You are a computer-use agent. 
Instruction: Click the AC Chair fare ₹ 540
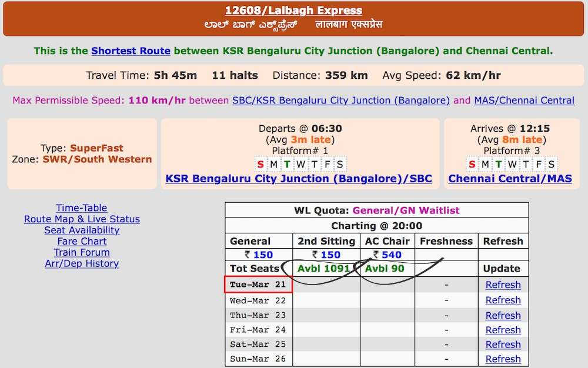coord(387,255)
